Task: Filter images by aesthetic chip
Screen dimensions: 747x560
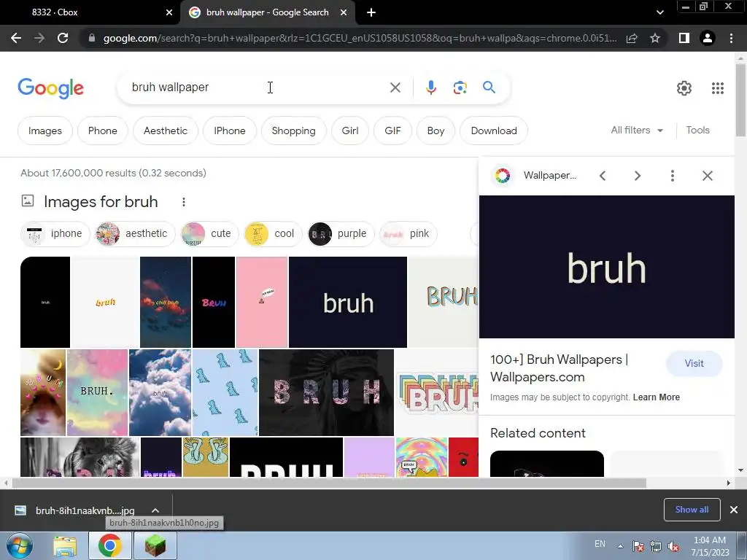Action: click(x=135, y=234)
